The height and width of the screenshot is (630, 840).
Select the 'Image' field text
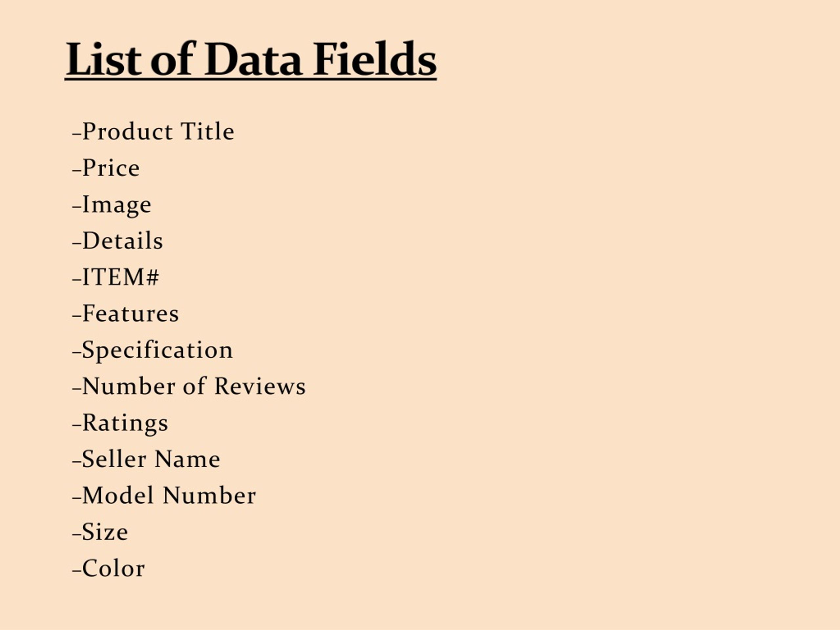click(112, 205)
